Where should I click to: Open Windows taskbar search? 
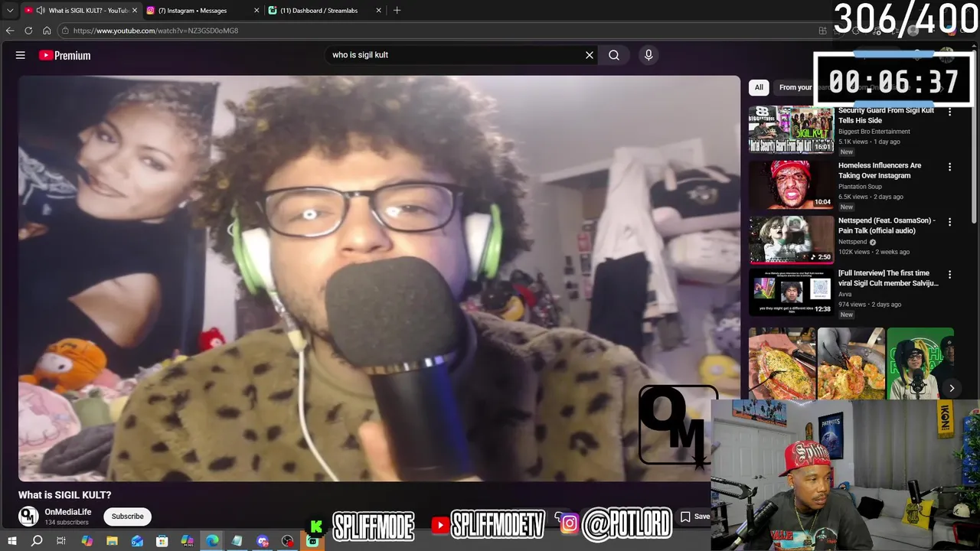pyautogui.click(x=37, y=541)
